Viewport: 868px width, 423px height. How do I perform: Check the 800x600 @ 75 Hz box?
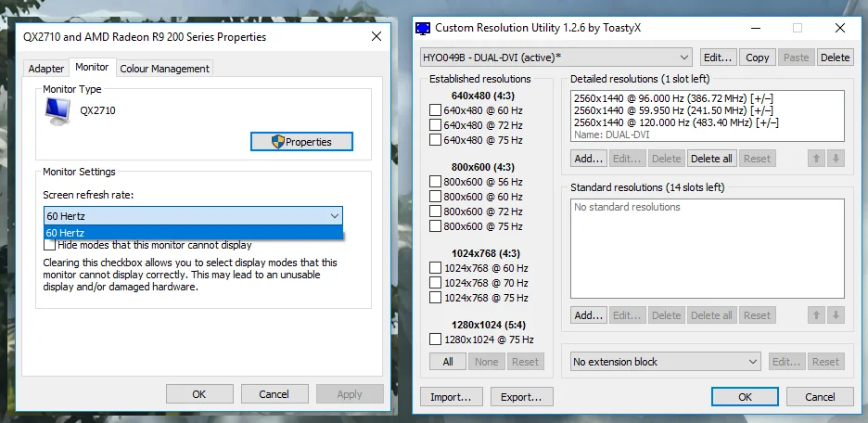click(435, 226)
